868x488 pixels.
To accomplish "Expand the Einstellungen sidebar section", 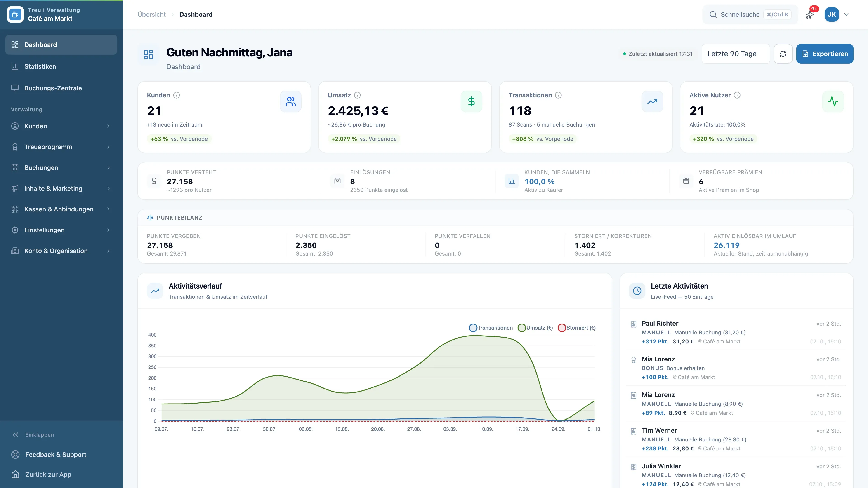I will pos(61,230).
